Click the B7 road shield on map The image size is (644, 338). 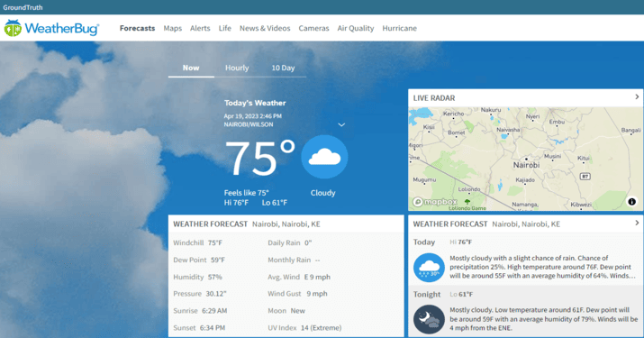[585, 177]
